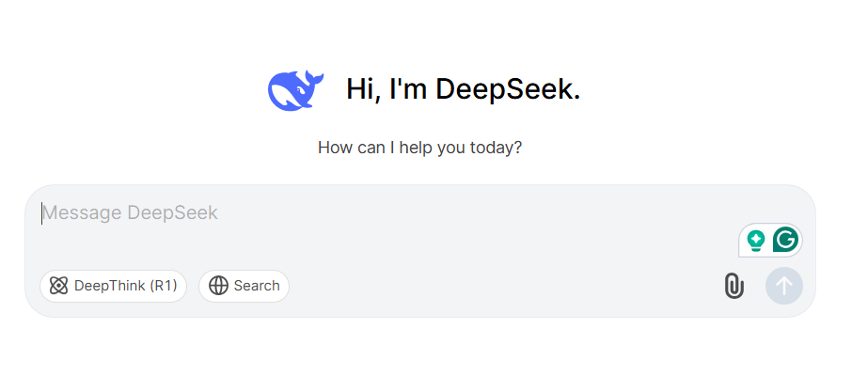The width and height of the screenshot is (868, 376).
Task: Click the atom icon inside DeepThink button
Action: pos(58,286)
